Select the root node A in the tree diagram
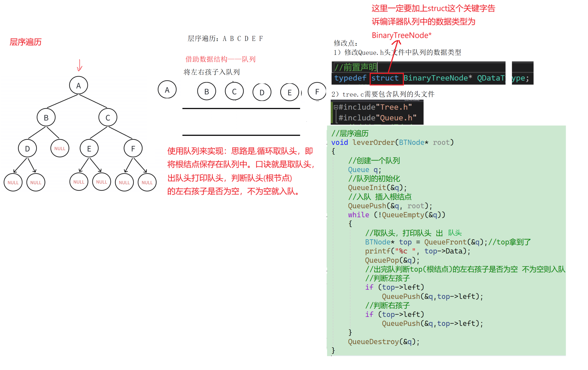 (x=78, y=85)
